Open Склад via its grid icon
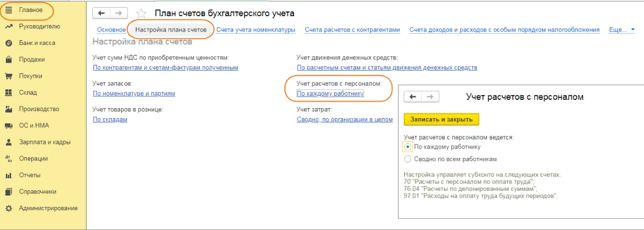Viewport: 644px width, 230px height. [8, 93]
